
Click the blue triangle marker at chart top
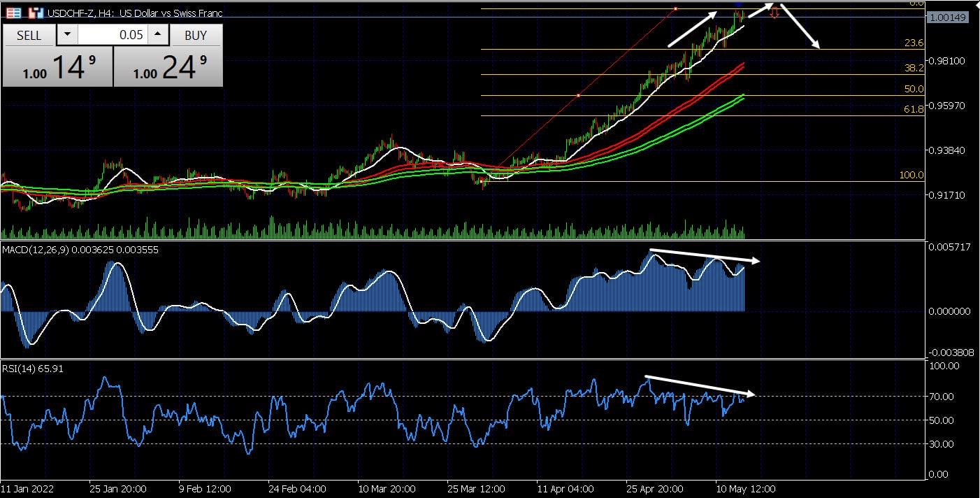739,6
